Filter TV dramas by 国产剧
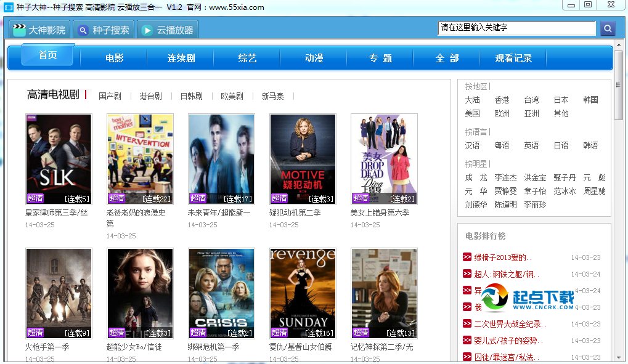Image resolution: width=628 pixels, height=364 pixels. pyautogui.click(x=110, y=96)
